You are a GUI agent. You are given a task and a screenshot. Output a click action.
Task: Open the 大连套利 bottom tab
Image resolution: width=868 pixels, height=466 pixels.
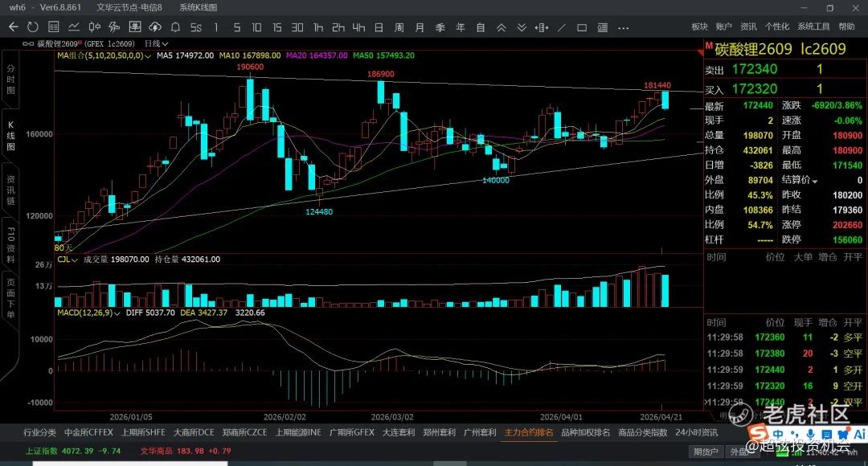click(x=399, y=433)
